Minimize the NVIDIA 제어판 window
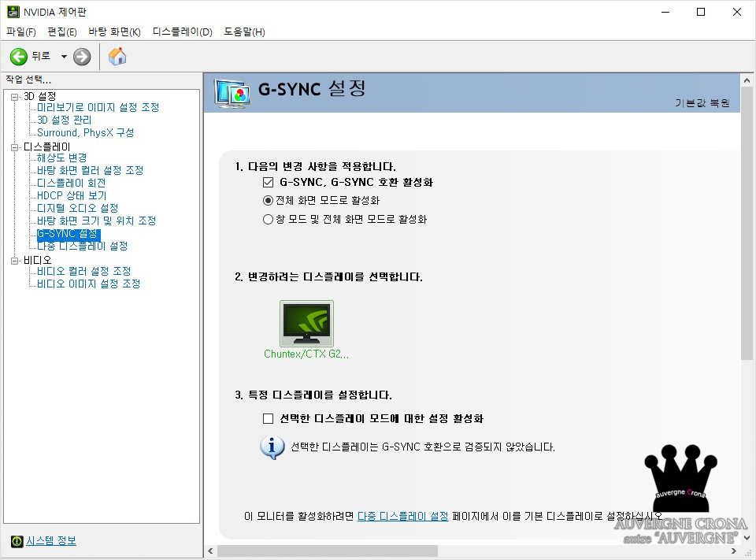Image resolution: width=756 pixels, height=560 pixels. tap(665, 12)
